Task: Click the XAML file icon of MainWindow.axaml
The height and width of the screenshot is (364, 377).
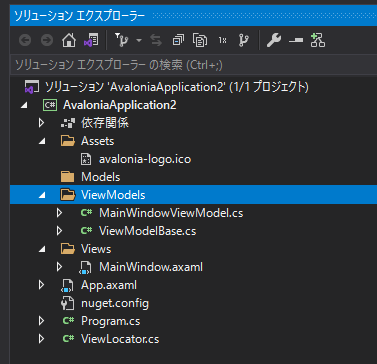Action: pos(85,268)
